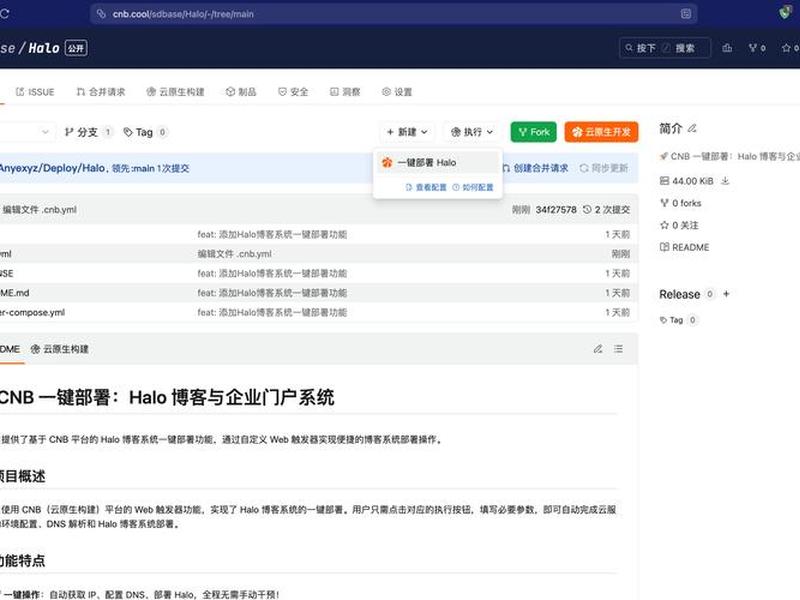This screenshot has width=800, height=600.
Task: Open the 合并请求 tab
Action: tap(101, 92)
